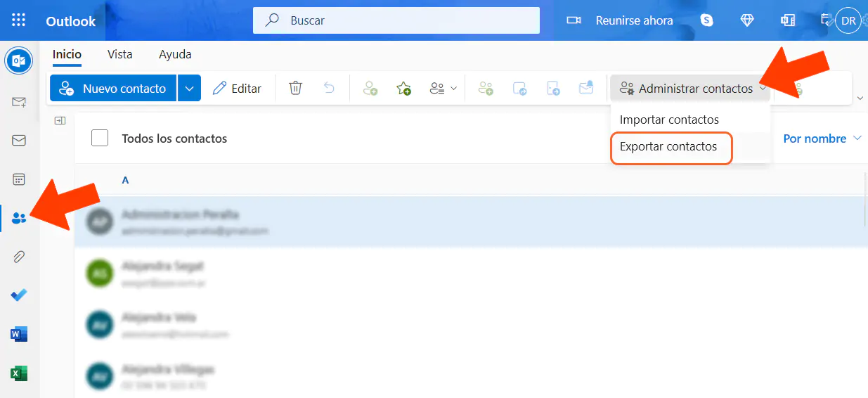Click the add to list people icon
868x398 pixels.
437,89
